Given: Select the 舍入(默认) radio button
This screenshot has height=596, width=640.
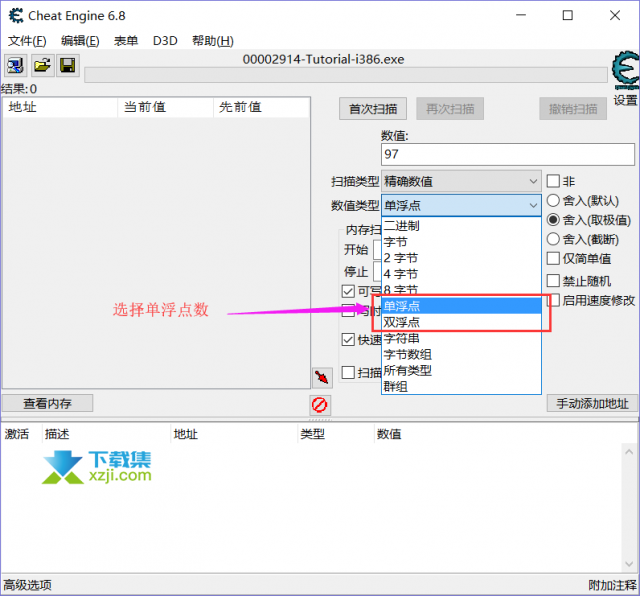Looking at the screenshot, I should 553,201.
